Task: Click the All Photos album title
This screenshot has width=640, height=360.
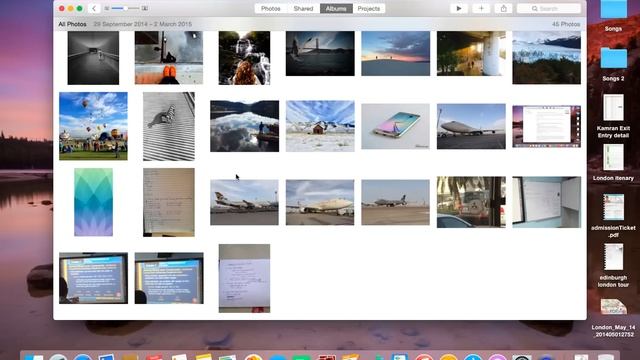Action: click(x=72, y=24)
